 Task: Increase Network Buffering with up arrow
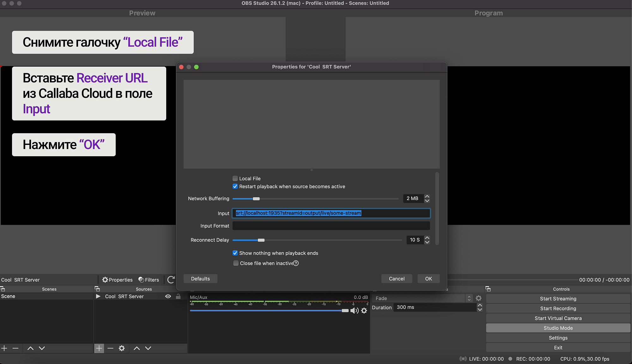coord(427,196)
